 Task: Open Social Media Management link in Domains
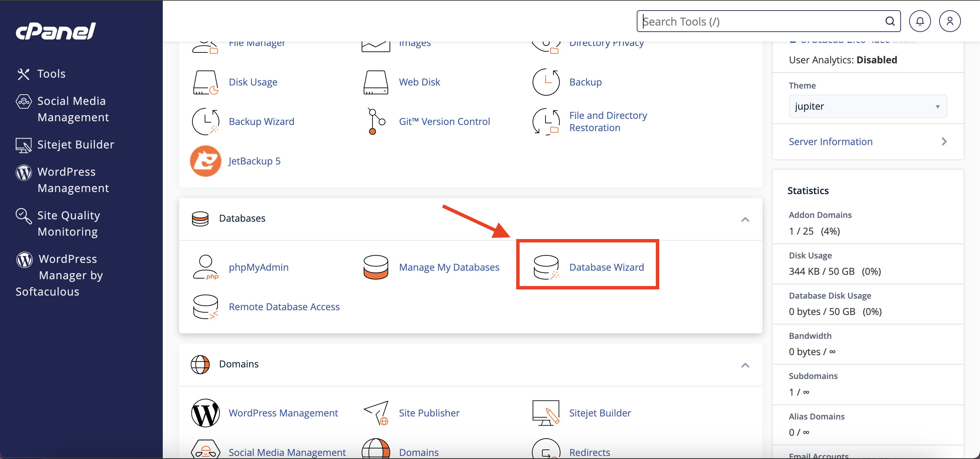click(287, 453)
